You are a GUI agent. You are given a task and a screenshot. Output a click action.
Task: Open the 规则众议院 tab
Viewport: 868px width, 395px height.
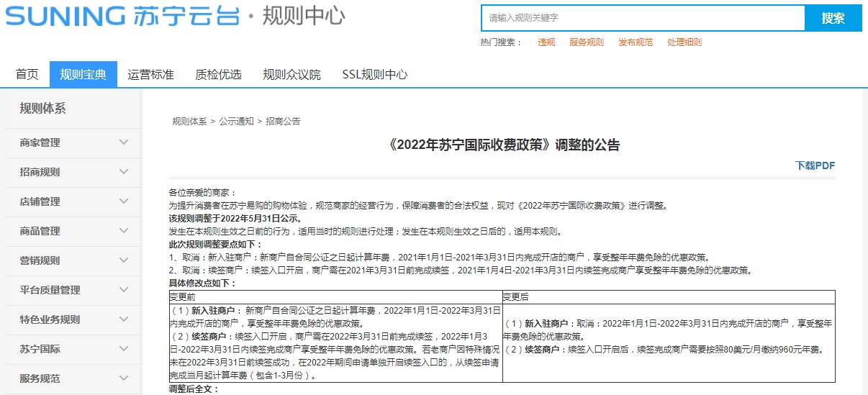[291, 74]
